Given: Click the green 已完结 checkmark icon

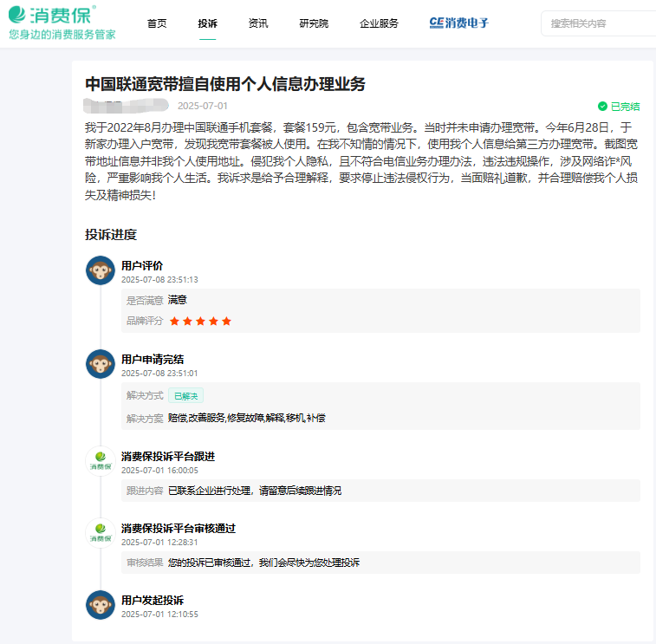Looking at the screenshot, I should point(602,107).
